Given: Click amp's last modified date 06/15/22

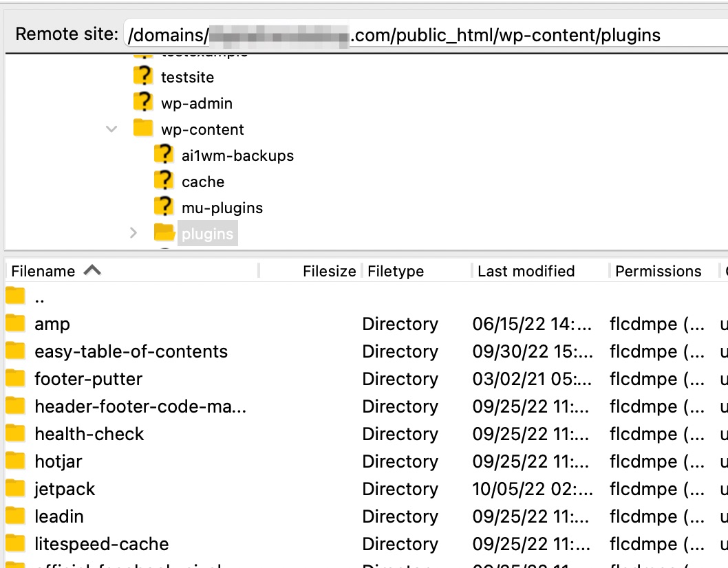Looking at the screenshot, I should coord(532,324).
